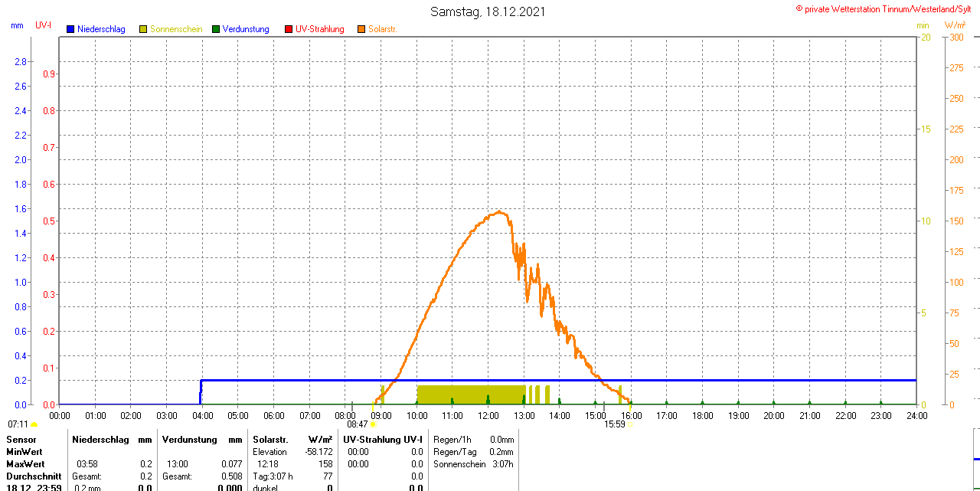Click the red UV-Strahlung legend square
The image size is (980, 491).
[289, 29]
